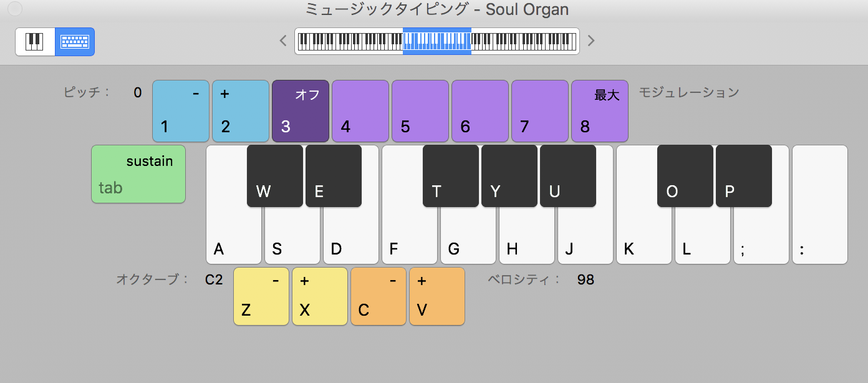Select the musical typing keyboard view

pos(75,42)
